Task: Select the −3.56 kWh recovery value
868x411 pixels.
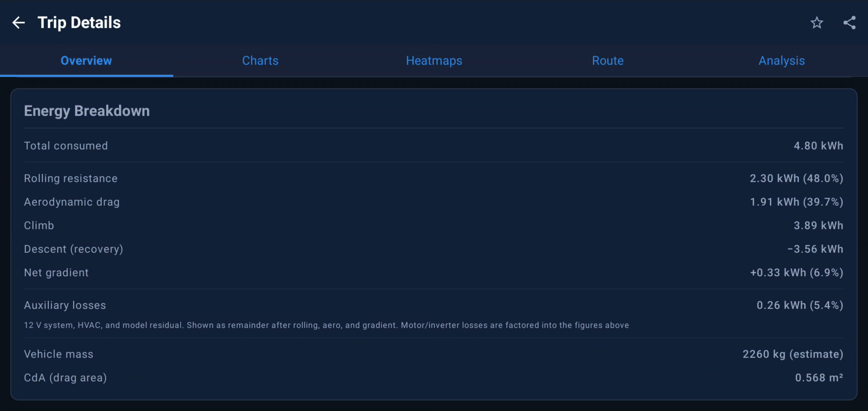Action: (x=815, y=249)
